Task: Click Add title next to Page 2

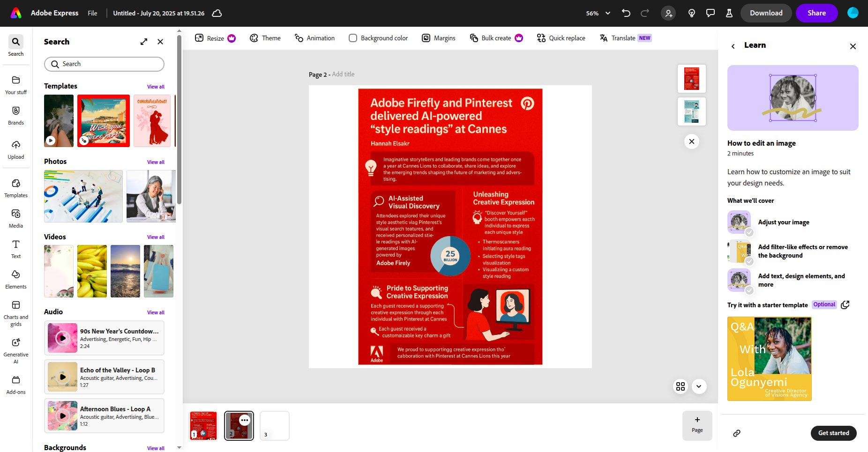Action: pyautogui.click(x=343, y=74)
